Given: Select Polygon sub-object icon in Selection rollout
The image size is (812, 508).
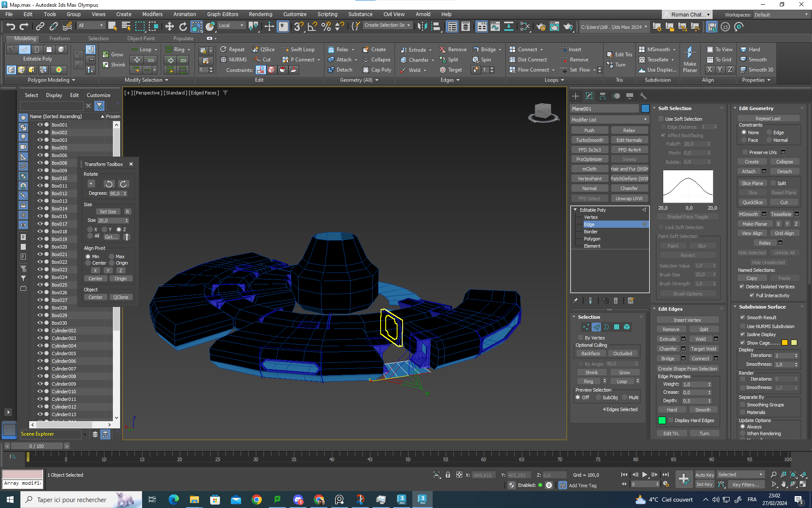Looking at the screenshot, I should click(x=617, y=327).
